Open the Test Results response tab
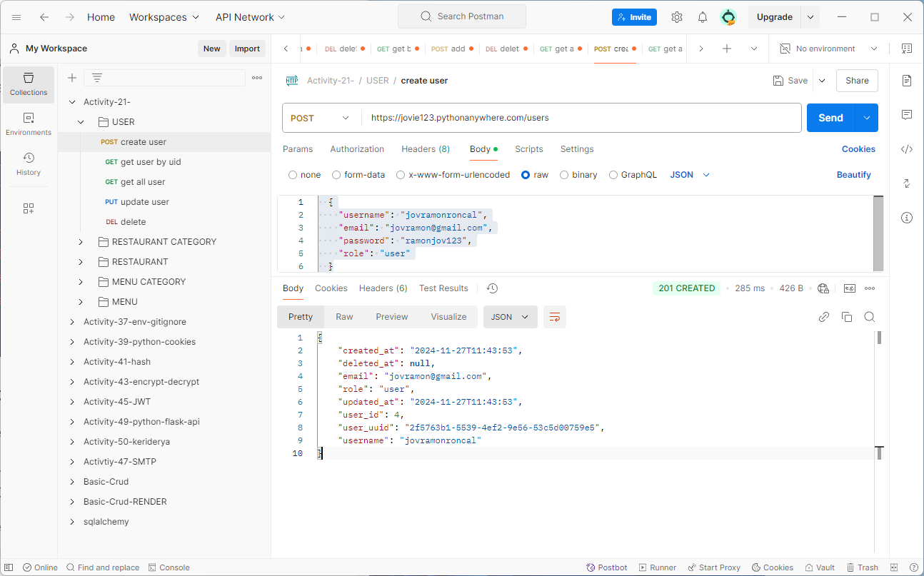 tap(443, 288)
